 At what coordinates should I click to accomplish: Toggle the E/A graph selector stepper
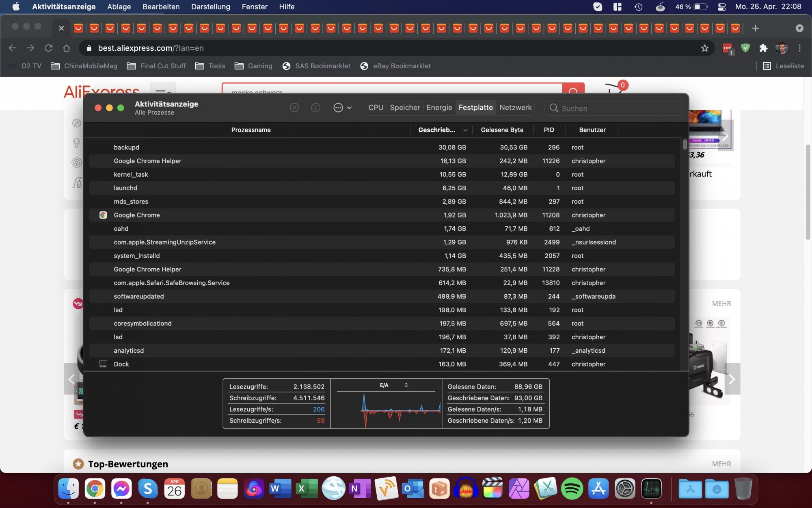406,385
